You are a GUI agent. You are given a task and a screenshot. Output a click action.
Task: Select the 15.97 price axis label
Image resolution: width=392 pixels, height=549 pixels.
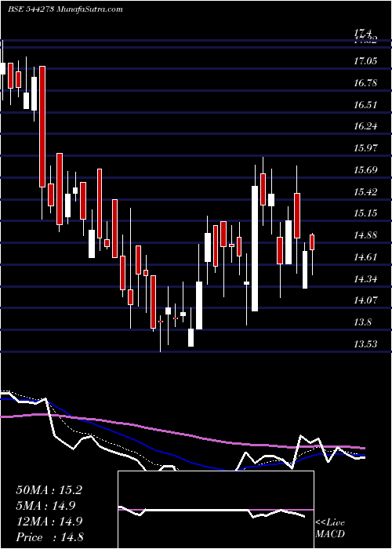click(366, 148)
